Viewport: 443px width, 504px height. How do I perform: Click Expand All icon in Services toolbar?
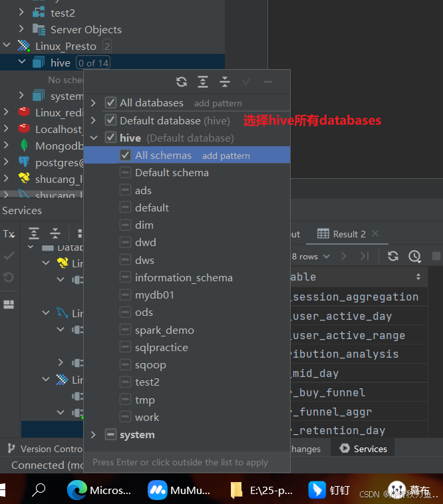point(34,233)
